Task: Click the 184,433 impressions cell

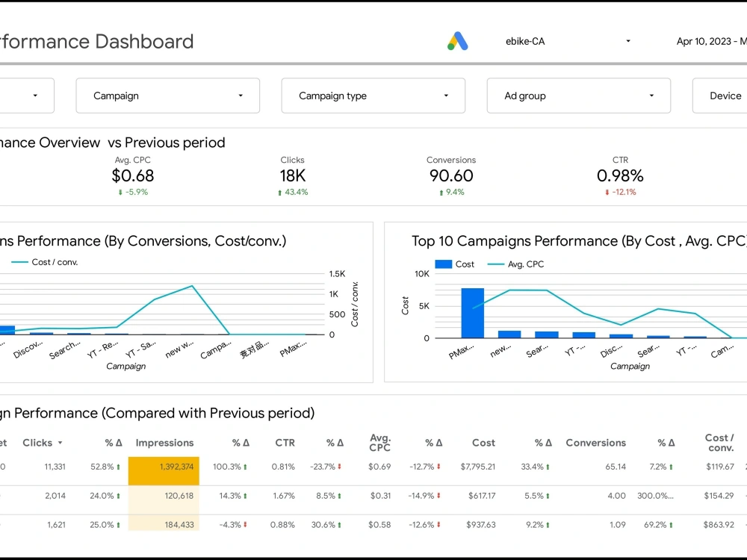Action: pos(164,523)
